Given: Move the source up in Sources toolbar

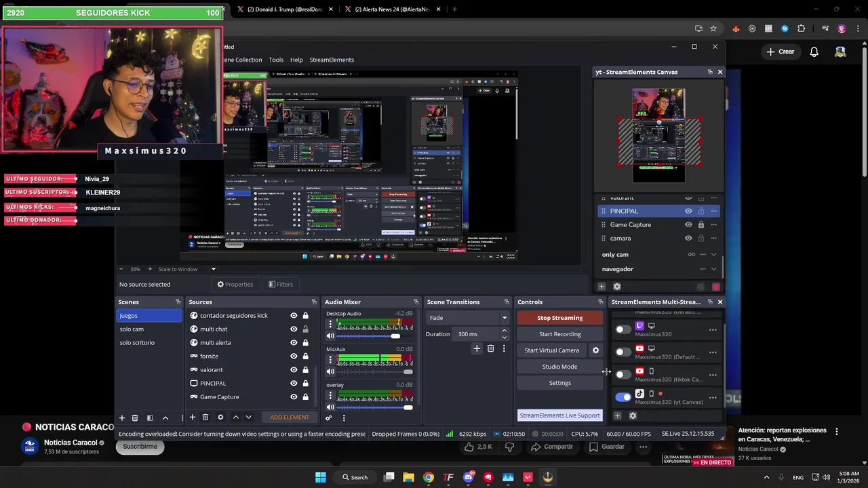Looking at the screenshot, I should pos(235,417).
